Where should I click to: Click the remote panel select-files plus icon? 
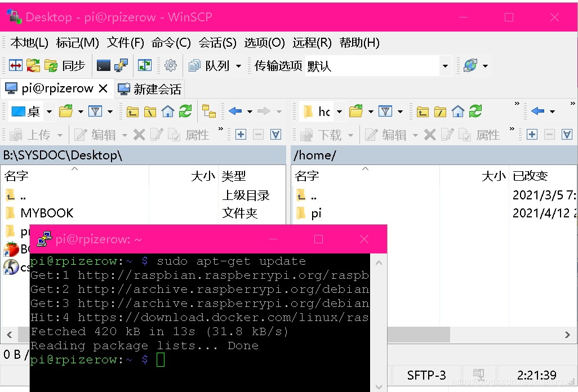pyautogui.click(x=532, y=135)
